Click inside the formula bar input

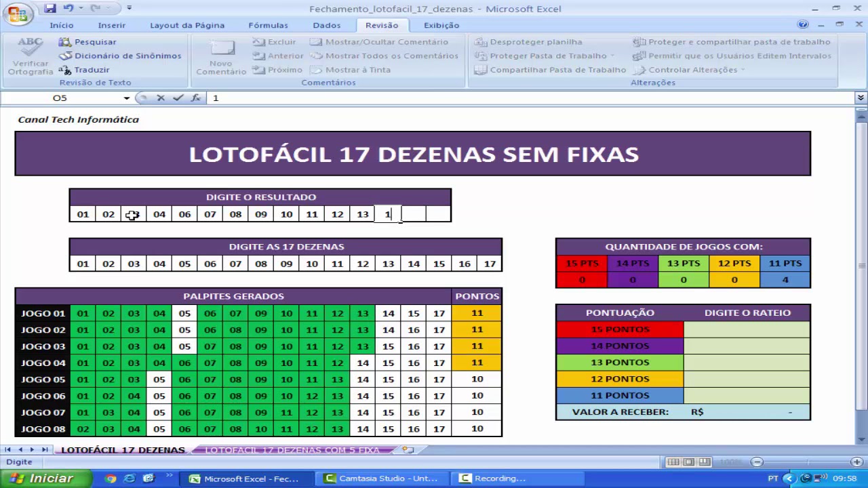530,98
